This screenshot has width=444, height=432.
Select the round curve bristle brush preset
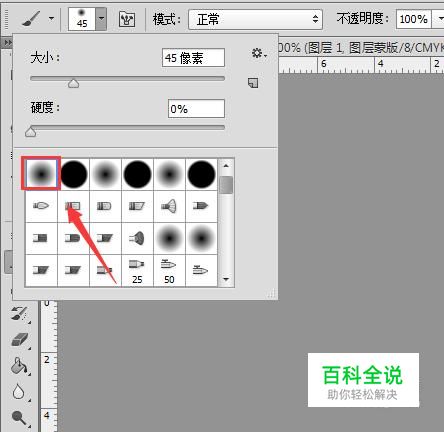(105, 206)
